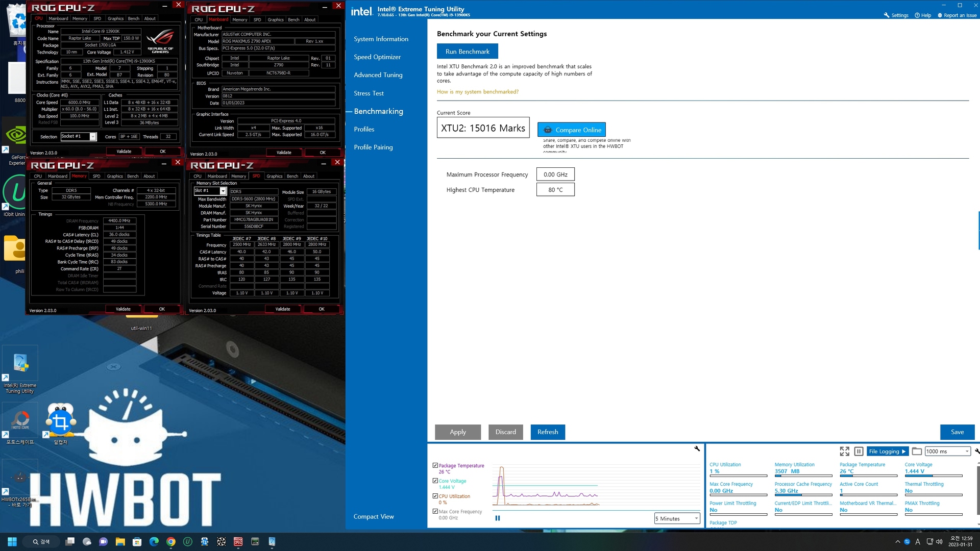Open Windows Start menu
Image resolution: width=980 pixels, height=551 pixels.
(x=12, y=541)
